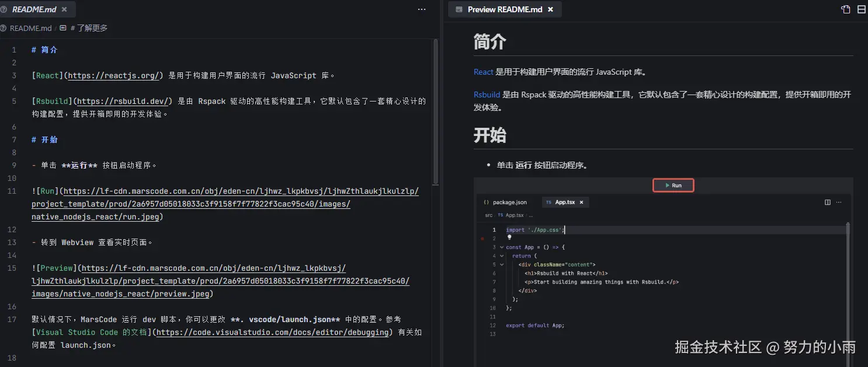Click the '开始' heading in the preview
This screenshot has width=868, height=367.
click(x=489, y=135)
